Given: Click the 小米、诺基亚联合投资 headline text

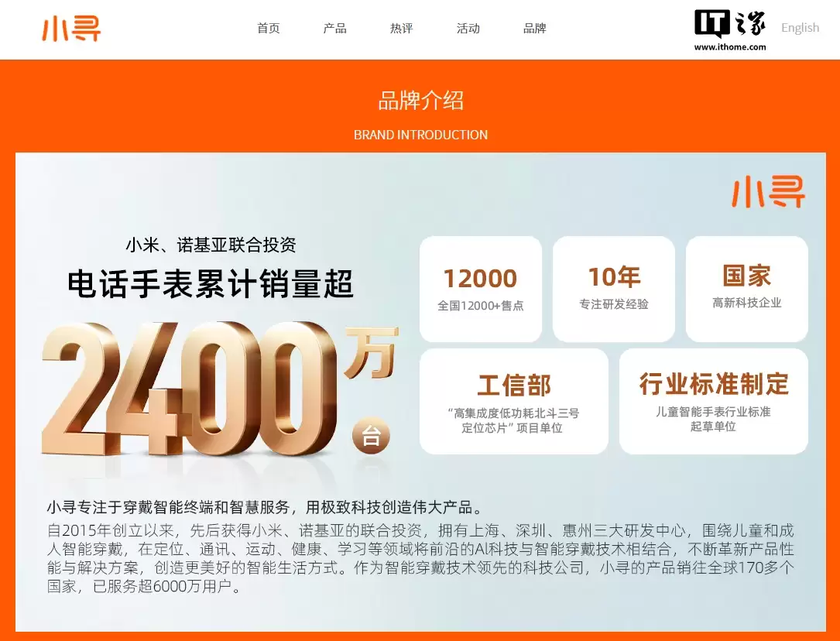Looking at the screenshot, I should tap(210, 245).
